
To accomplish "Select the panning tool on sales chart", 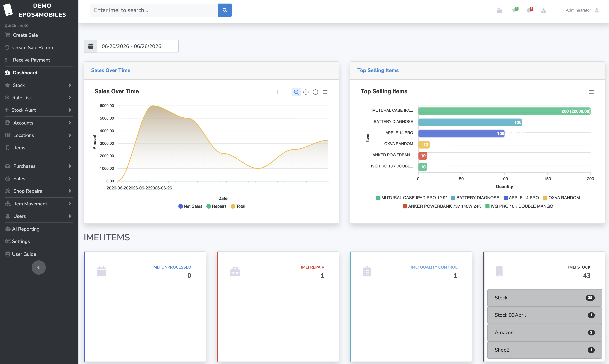I will 306,92.
